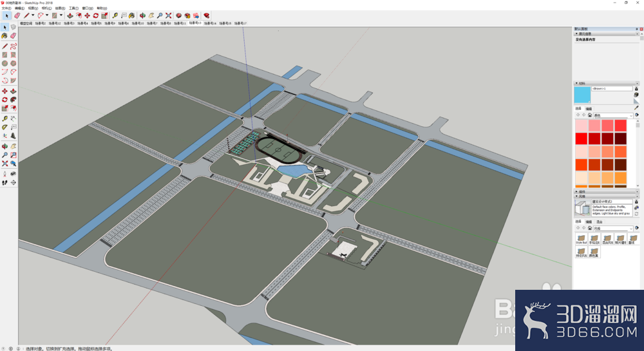Open the Extension Warehouse icon
The width and height of the screenshot is (644, 351).
187,15
